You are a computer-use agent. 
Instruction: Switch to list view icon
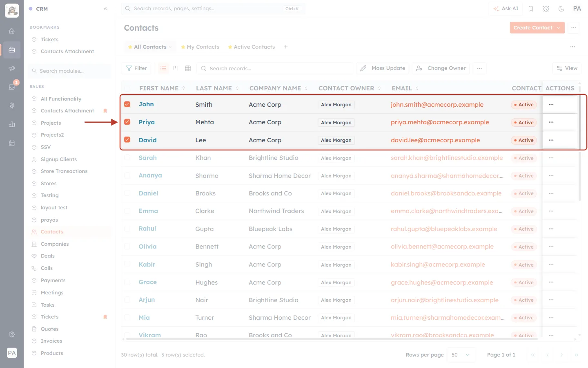163,68
